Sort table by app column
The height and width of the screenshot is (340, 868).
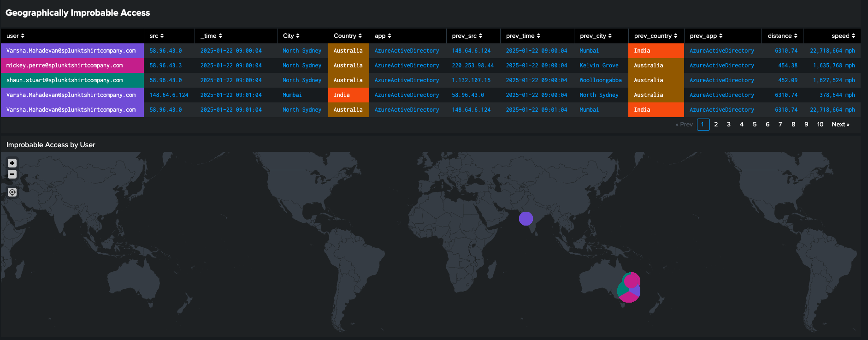click(x=383, y=36)
